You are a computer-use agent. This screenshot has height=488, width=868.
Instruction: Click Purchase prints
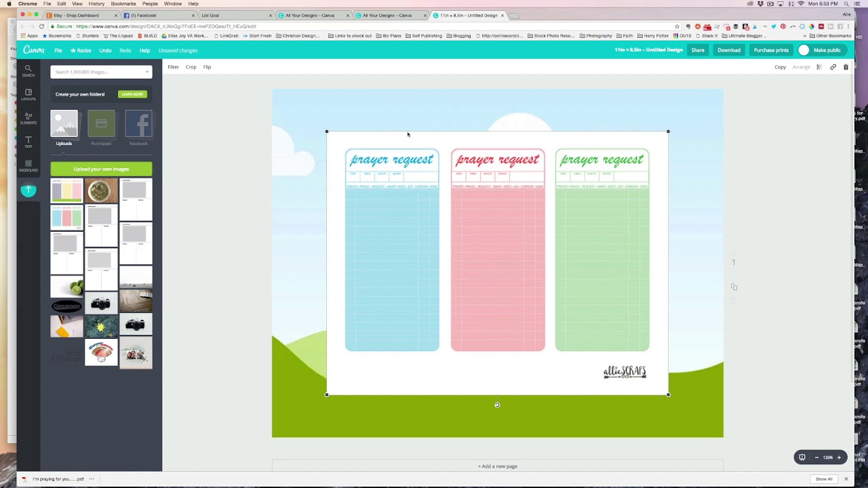pyautogui.click(x=771, y=50)
